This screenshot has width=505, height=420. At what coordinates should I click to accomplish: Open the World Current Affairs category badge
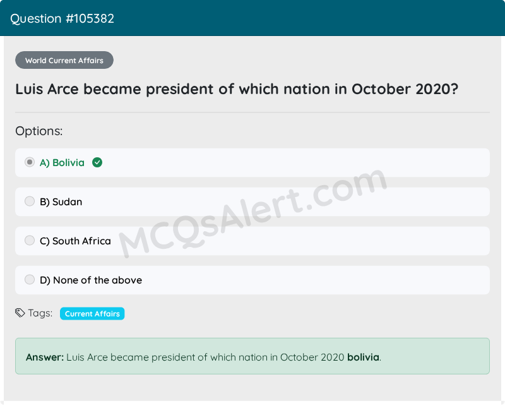[x=64, y=60]
